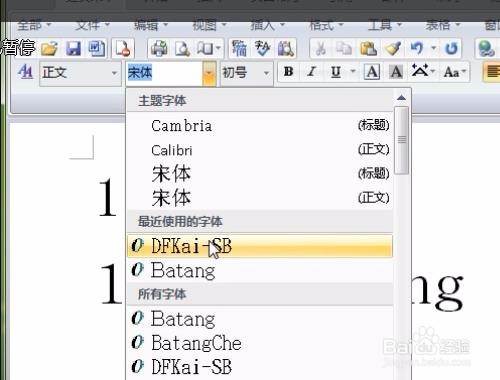Click the Format Painter brush icon
Viewport: 500px width, 380px height.
coord(392,49)
